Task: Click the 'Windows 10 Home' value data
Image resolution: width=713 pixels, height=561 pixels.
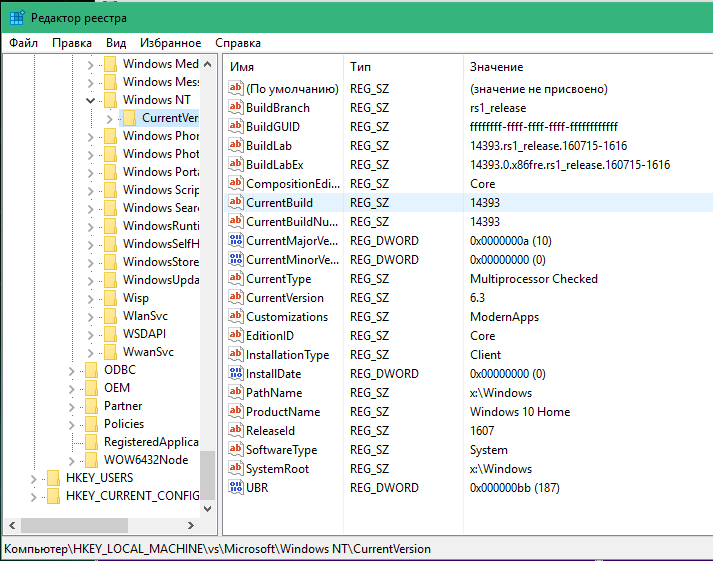Action: point(520,411)
